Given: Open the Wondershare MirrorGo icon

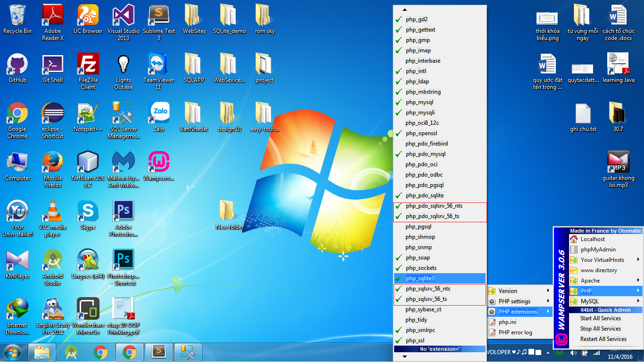Looking at the screenshot, I should (88, 316).
